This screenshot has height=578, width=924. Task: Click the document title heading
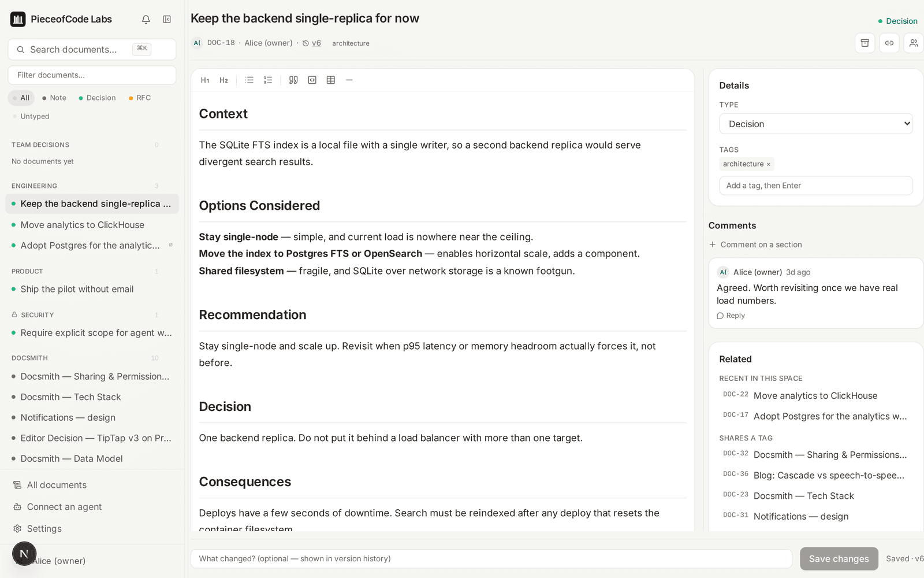pos(305,18)
